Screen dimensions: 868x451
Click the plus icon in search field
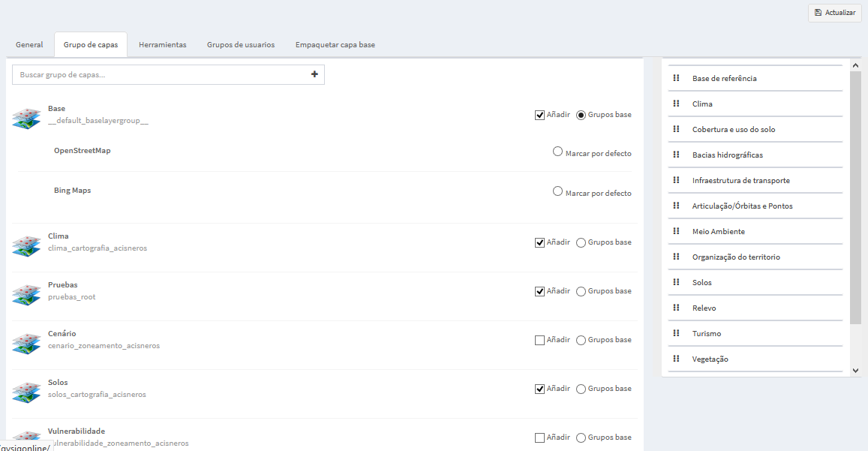pos(314,74)
